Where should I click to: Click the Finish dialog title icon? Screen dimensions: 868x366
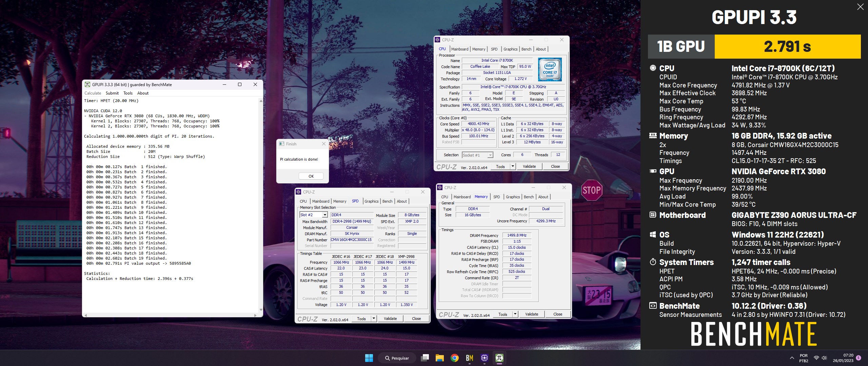tap(282, 144)
